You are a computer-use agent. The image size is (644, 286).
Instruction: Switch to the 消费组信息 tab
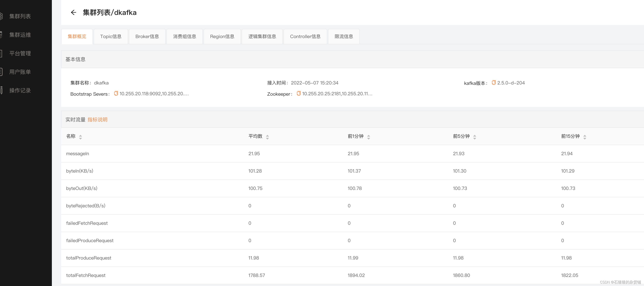184,37
